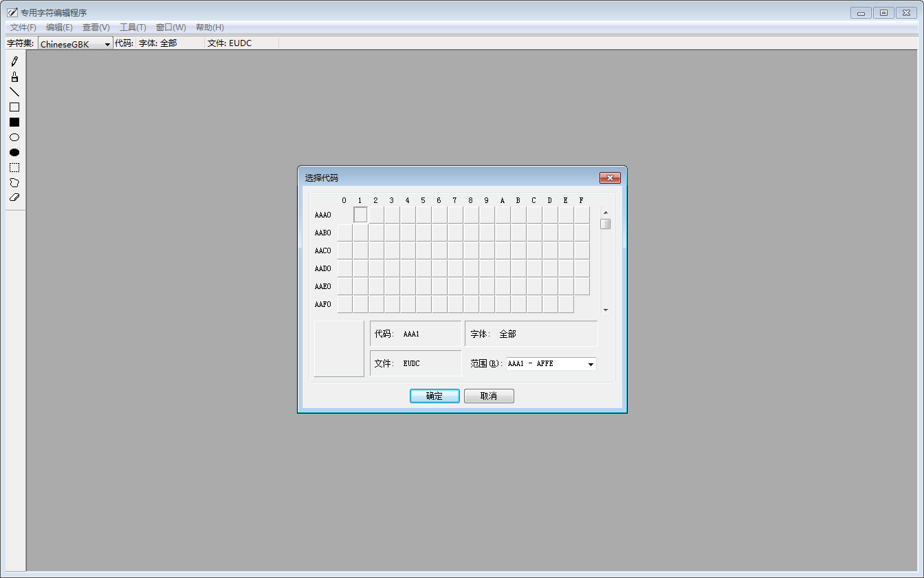The width and height of the screenshot is (924, 578).
Task: Click the 取消 button
Action: (489, 396)
